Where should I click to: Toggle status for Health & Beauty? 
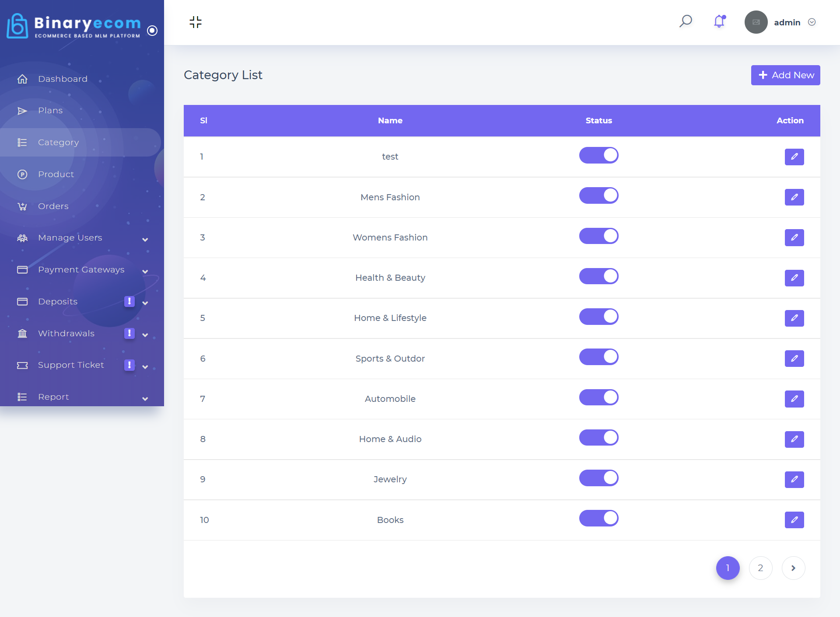(x=598, y=276)
